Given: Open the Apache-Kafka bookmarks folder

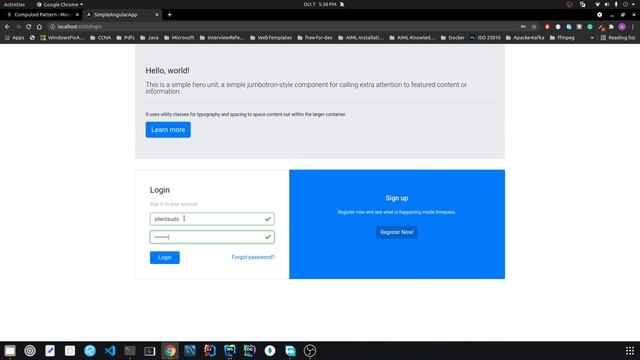Looking at the screenshot, I should coord(525,38).
